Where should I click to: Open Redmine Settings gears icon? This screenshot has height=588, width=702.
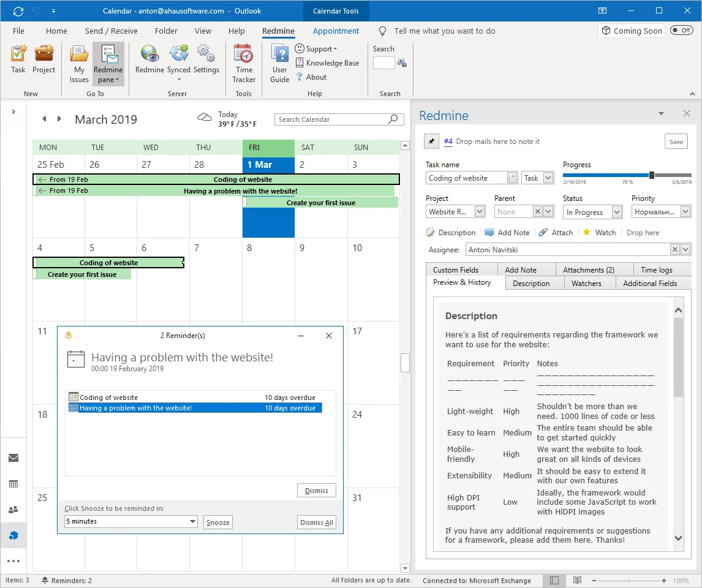point(206,59)
